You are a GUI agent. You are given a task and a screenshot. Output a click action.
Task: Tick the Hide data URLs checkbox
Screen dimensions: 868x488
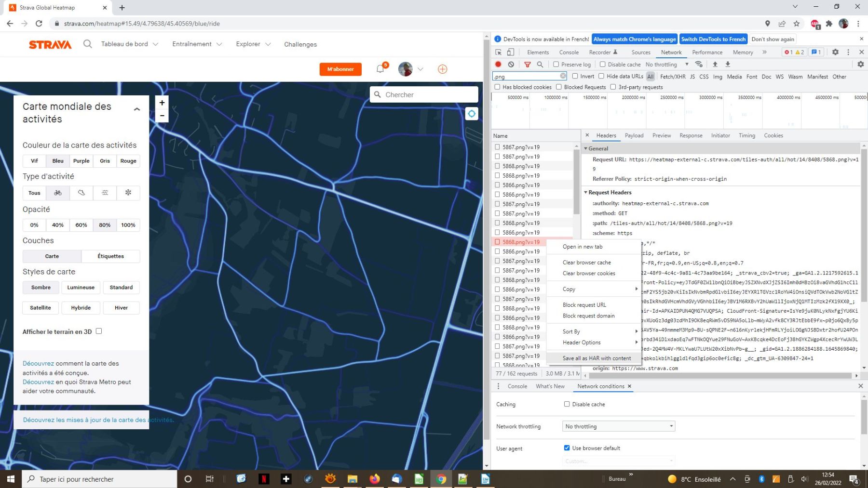[601, 76]
